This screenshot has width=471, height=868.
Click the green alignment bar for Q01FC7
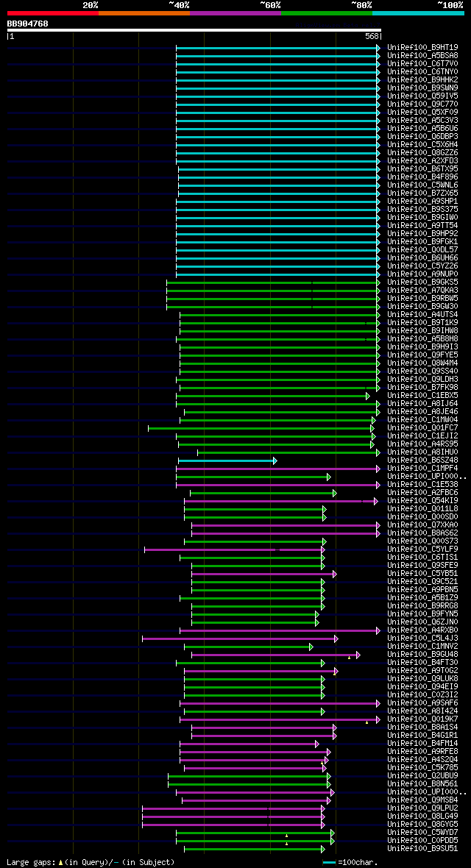tap(261, 428)
